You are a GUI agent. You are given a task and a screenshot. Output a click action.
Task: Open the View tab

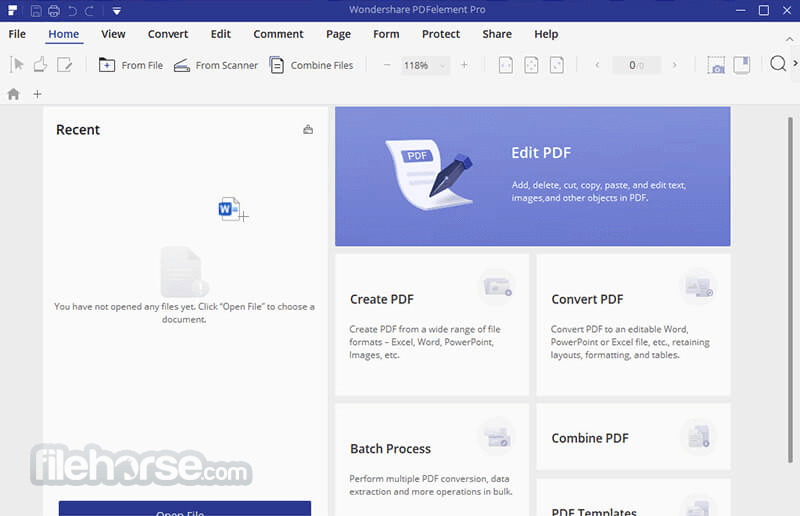[x=113, y=34]
